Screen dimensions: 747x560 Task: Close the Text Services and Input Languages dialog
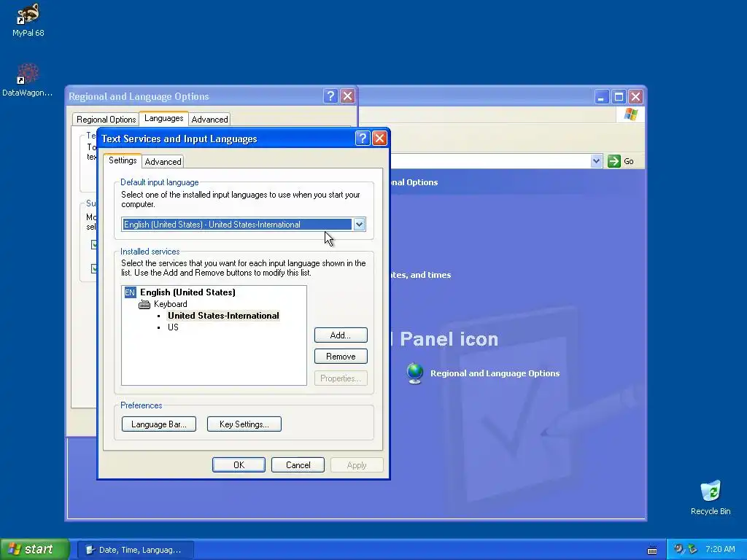[x=379, y=139]
